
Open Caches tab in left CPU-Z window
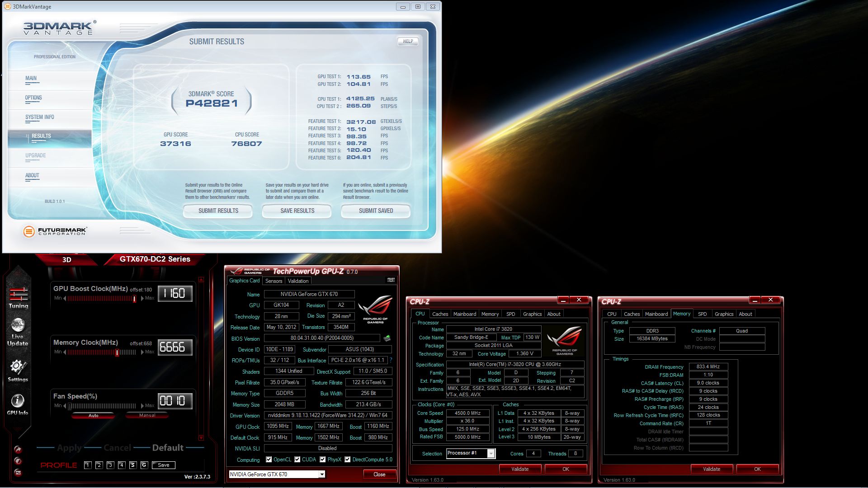click(x=440, y=314)
